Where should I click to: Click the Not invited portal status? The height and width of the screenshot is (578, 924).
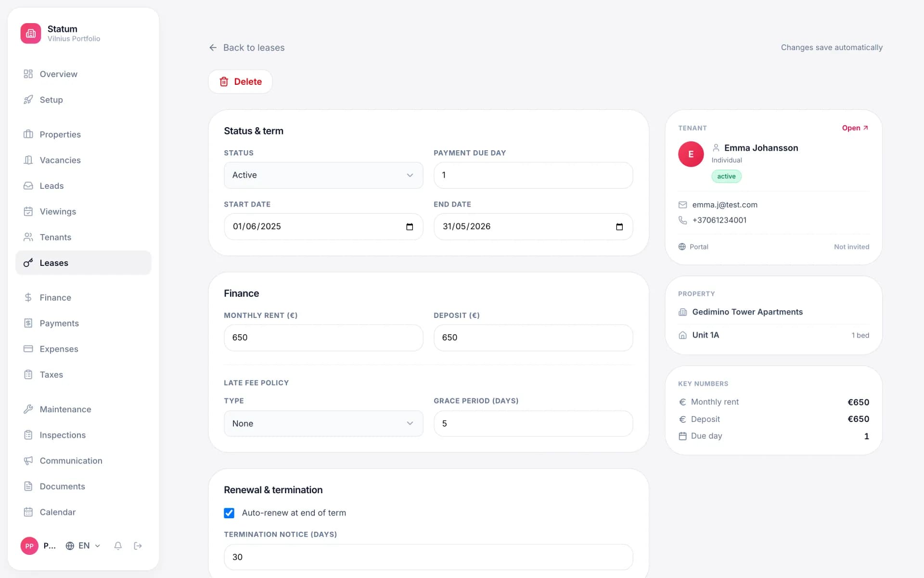(851, 247)
